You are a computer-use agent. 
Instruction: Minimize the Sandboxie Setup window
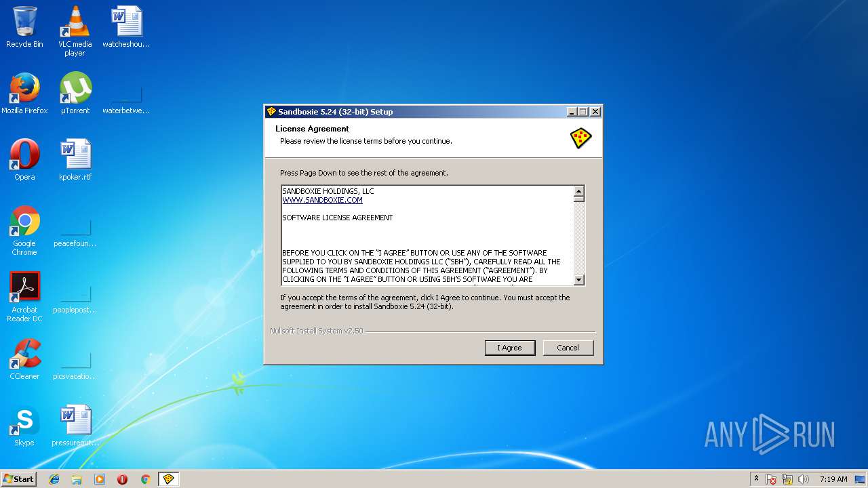572,112
